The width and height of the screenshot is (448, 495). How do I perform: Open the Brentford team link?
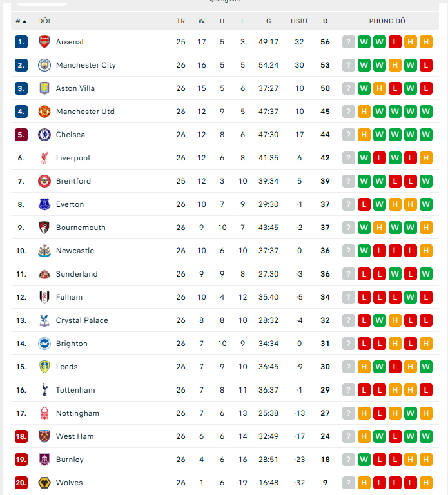73,181
